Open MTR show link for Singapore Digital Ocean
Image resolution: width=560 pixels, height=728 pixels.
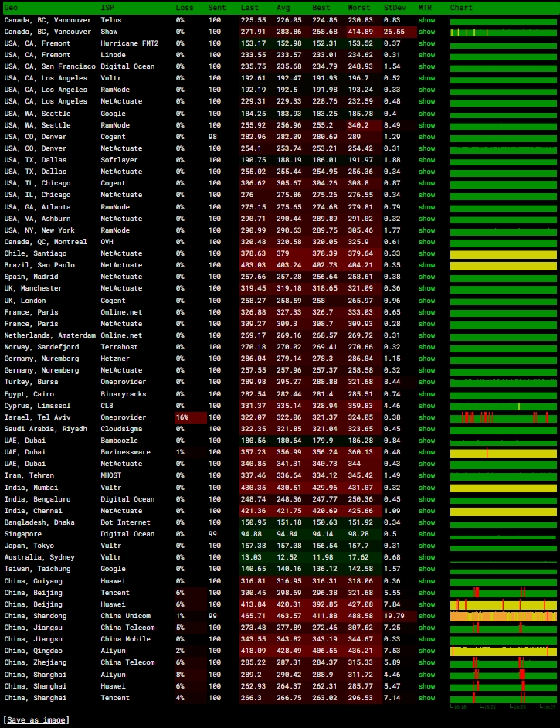click(426, 534)
